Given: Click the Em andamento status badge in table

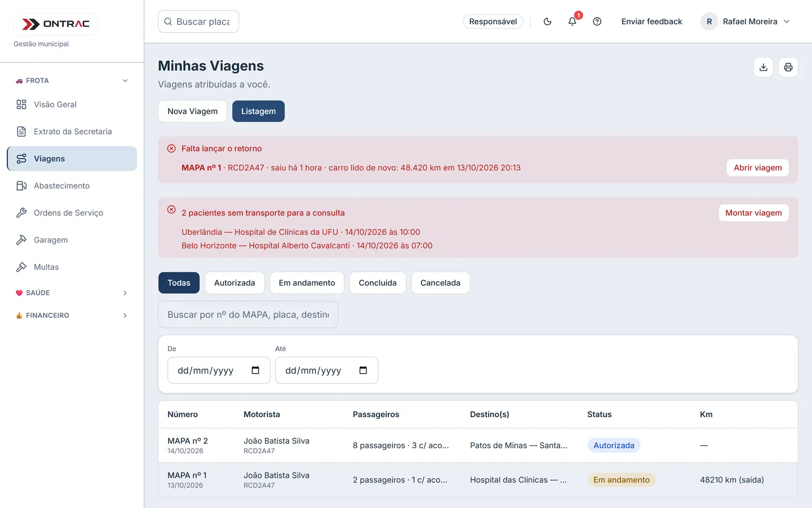Looking at the screenshot, I should 621,480.
